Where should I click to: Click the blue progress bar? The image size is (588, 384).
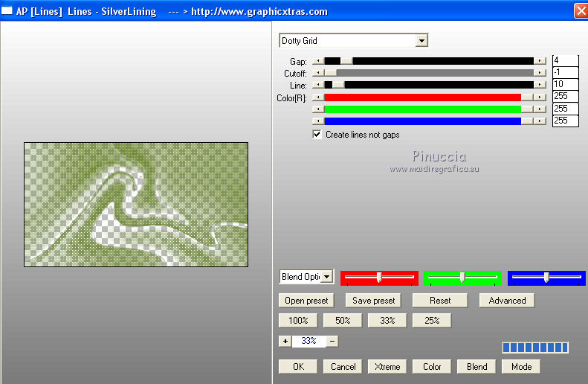535,348
